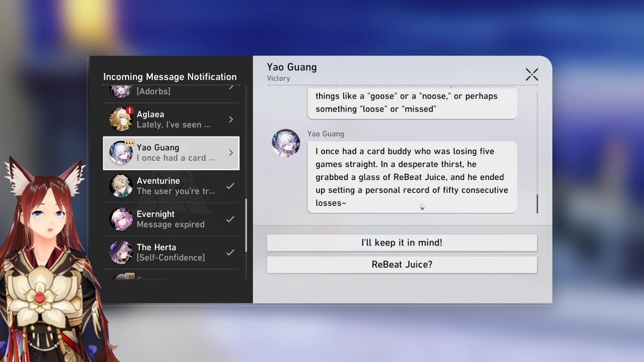Click the message bubble mentioning "goose" and "noose"
Image resolution: width=644 pixels, height=362 pixels.
(x=412, y=103)
